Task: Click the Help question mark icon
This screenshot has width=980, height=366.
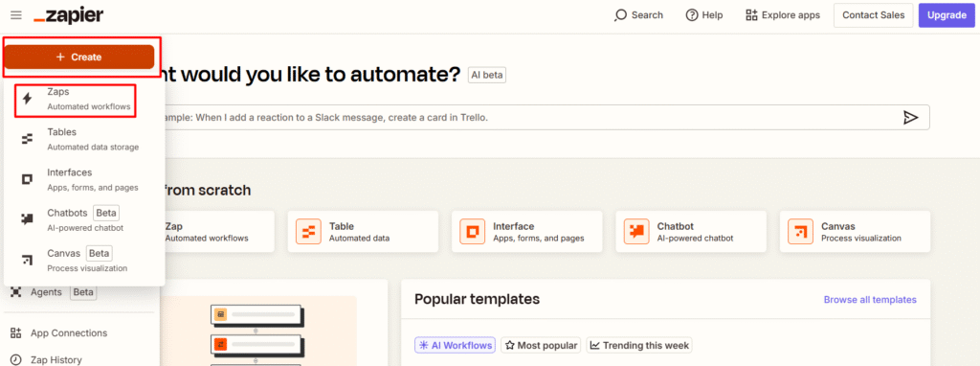Action: [691, 15]
